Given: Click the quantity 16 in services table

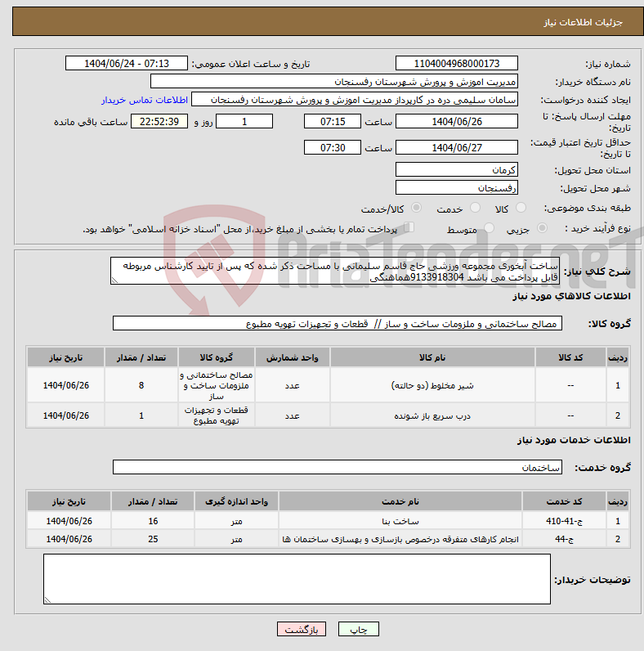Looking at the screenshot, I should click(x=153, y=521).
